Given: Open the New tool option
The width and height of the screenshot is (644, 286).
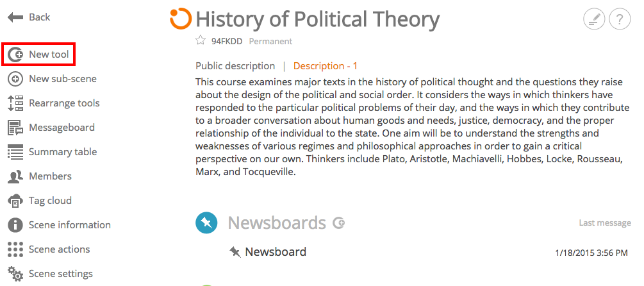Looking at the screenshot, I should [38, 55].
